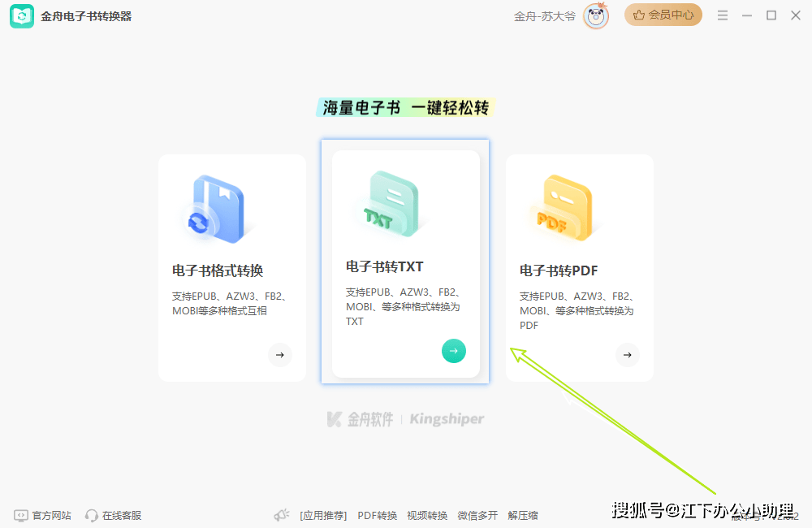Click 电子书转PDF description text
The image size is (812, 528).
pyautogui.click(x=577, y=311)
